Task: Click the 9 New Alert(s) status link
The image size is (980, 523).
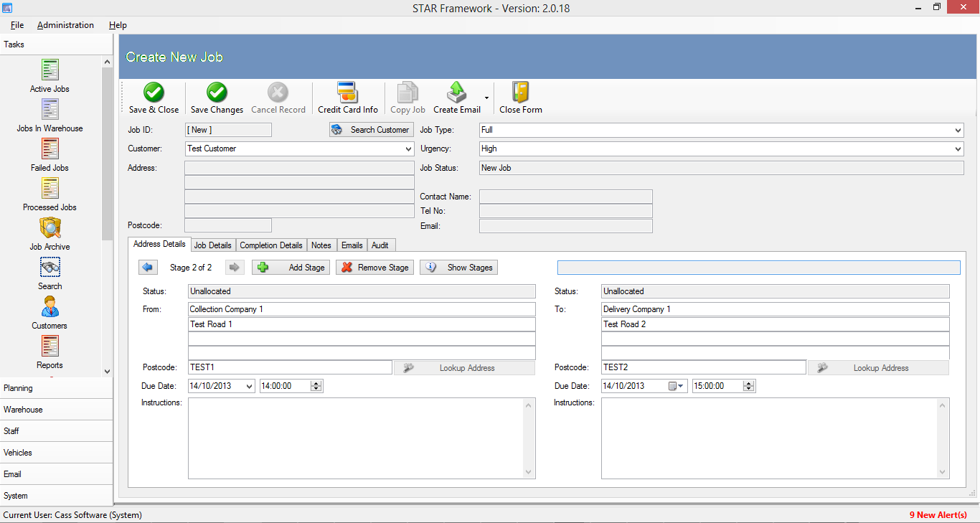Action: [938, 515]
